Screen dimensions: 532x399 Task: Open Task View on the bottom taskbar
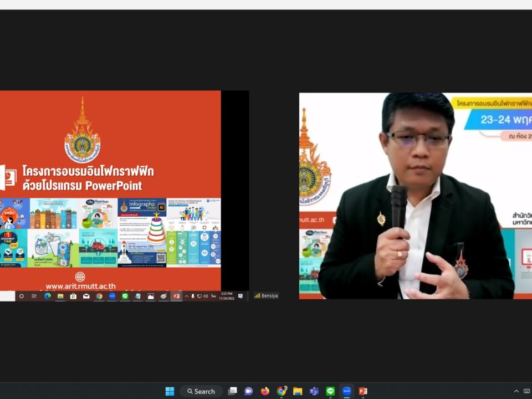point(232,391)
